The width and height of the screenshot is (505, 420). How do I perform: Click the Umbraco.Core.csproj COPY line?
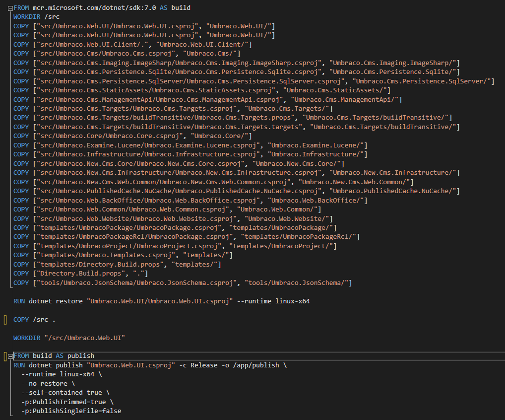[x=132, y=136]
